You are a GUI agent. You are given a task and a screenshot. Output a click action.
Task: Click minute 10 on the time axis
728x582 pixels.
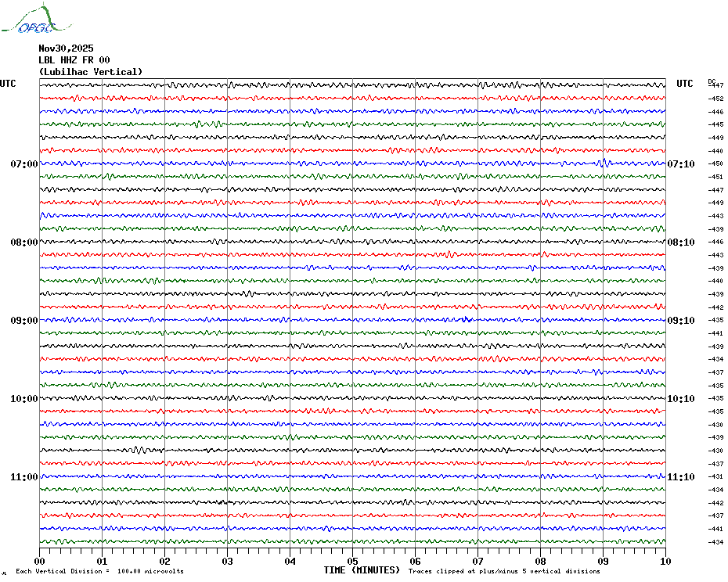(665, 561)
